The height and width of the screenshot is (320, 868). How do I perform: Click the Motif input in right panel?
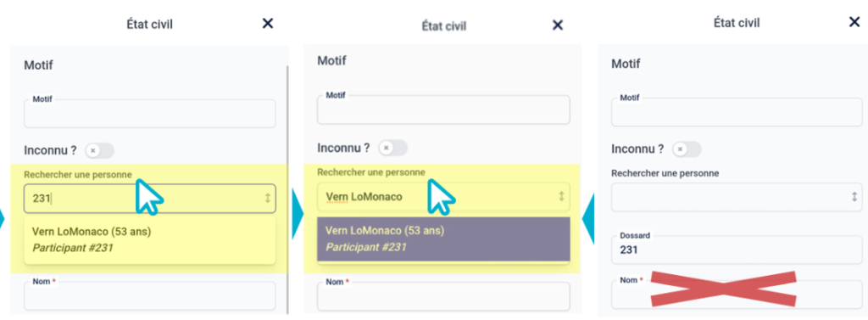click(737, 112)
